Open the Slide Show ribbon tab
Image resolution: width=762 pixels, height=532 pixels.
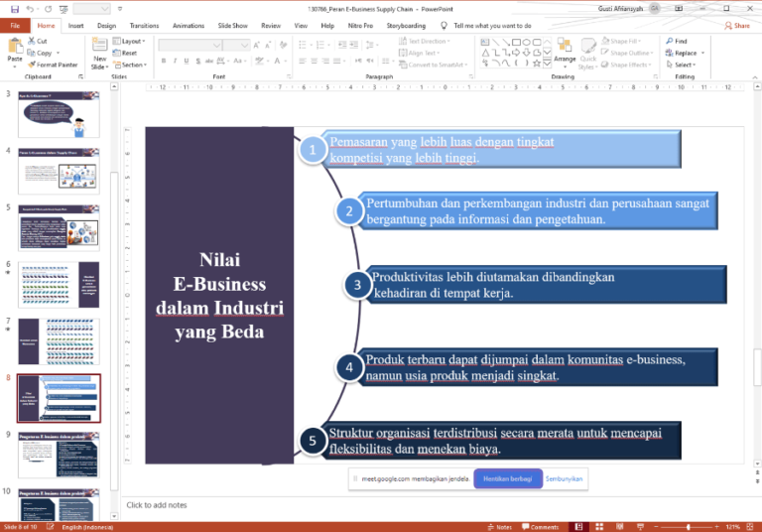click(233, 26)
